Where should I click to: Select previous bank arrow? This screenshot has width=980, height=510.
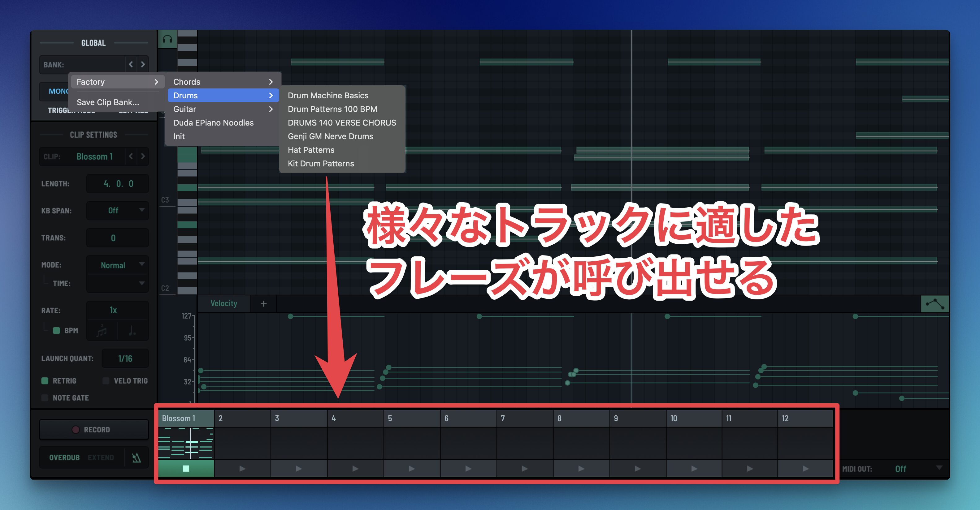[131, 64]
